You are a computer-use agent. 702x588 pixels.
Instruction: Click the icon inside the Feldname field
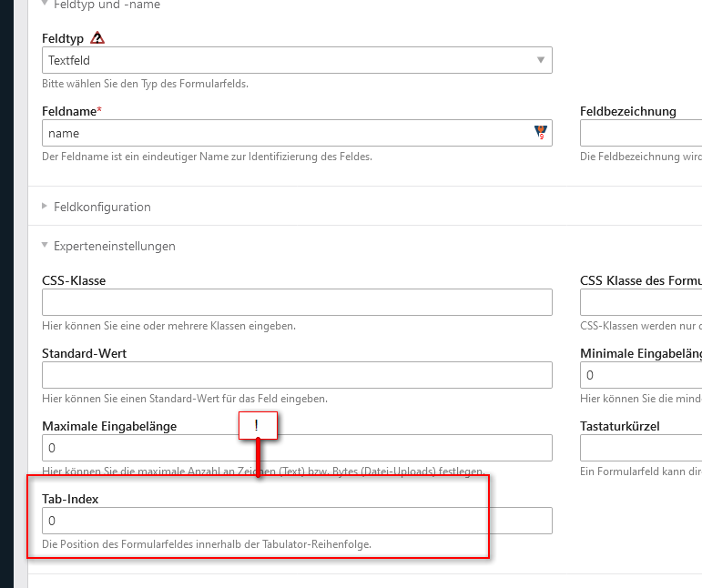pyautogui.click(x=541, y=133)
